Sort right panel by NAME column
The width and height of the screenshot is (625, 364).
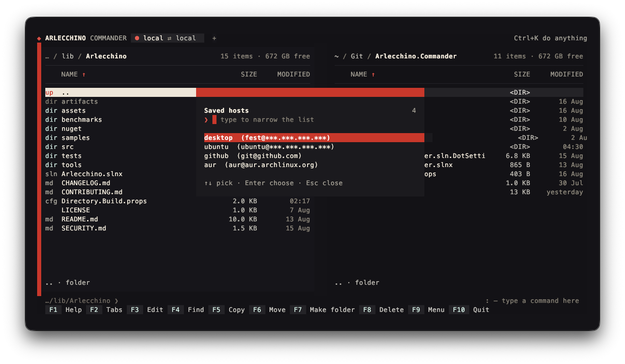[x=363, y=74]
